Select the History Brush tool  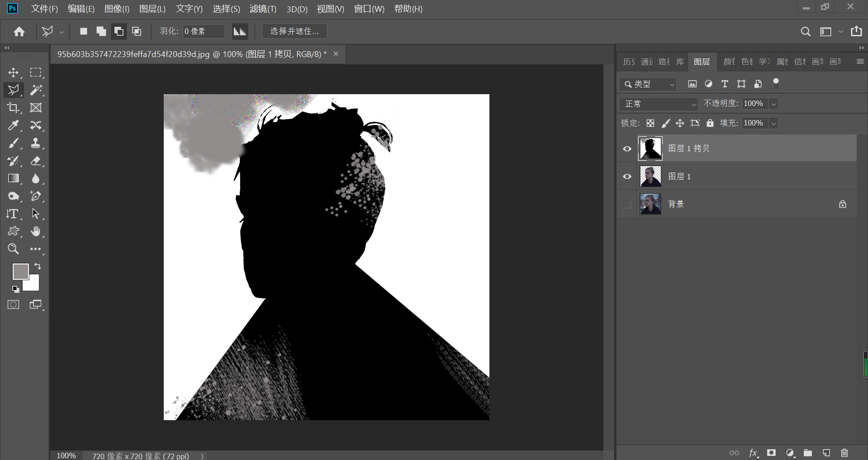[14, 161]
